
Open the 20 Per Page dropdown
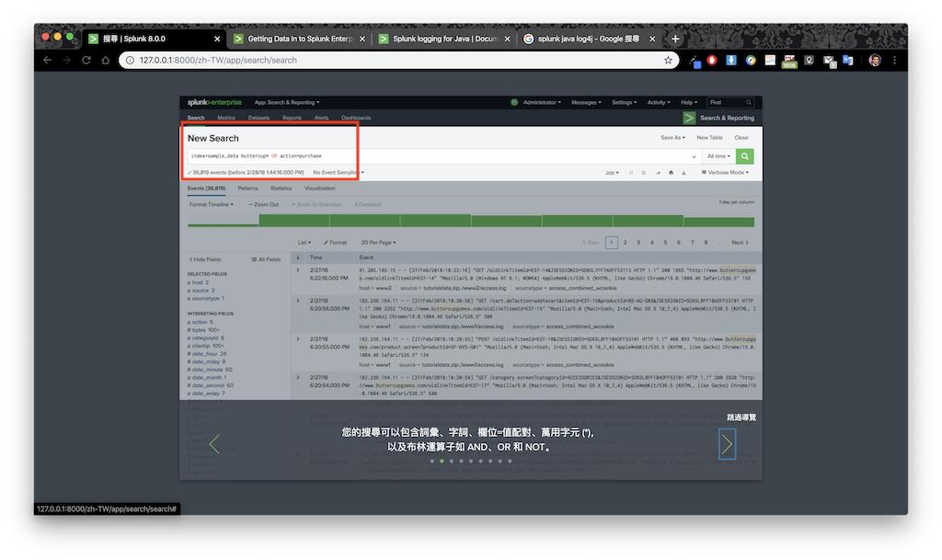378,243
